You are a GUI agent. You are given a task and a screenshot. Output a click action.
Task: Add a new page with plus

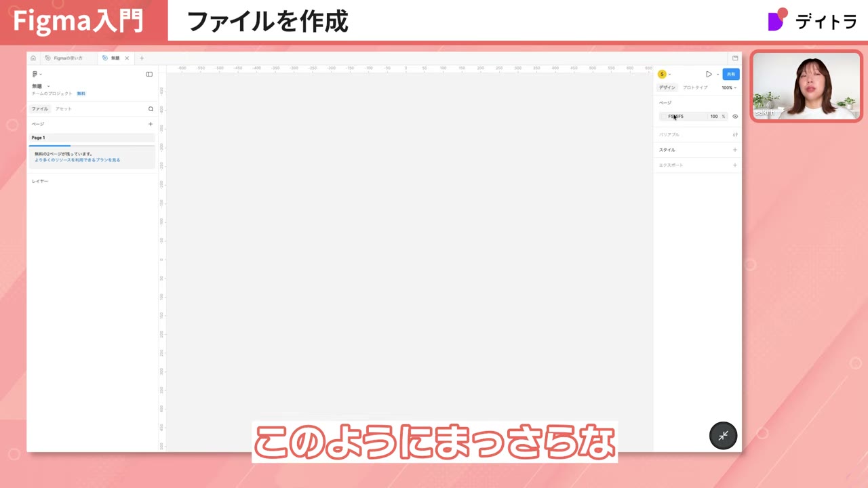[x=151, y=124]
